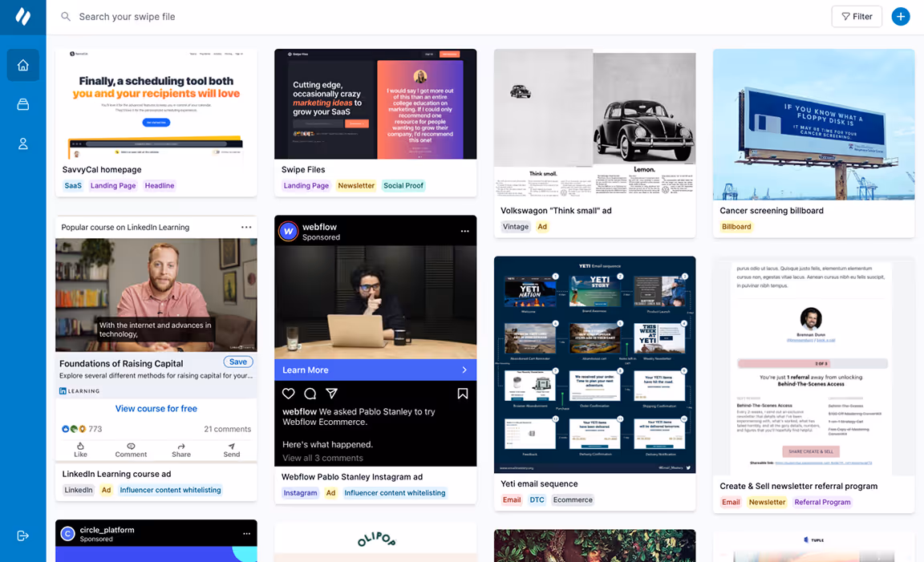The image size is (924, 562).
Task: Select the Headline tag on SavvyCal card
Action: [160, 185]
